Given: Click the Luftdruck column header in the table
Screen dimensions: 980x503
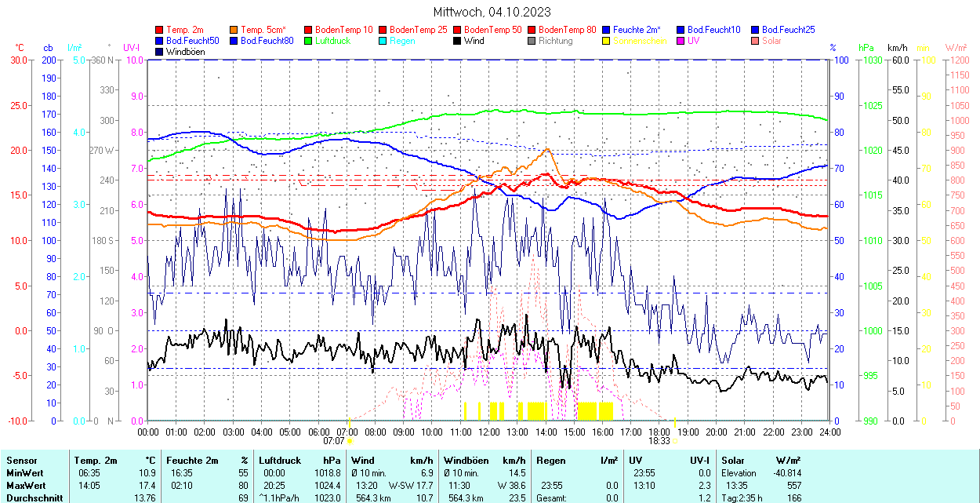Looking at the screenshot, I should pyautogui.click(x=279, y=461).
